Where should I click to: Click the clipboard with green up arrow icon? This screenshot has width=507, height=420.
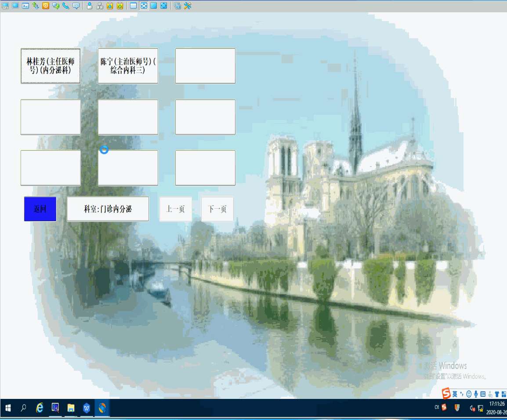pyautogui.click(x=120, y=6)
